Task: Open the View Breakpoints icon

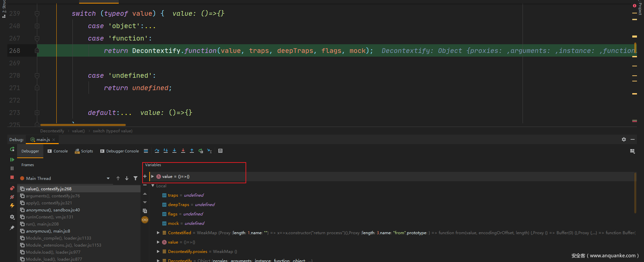Action: tap(12, 188)
